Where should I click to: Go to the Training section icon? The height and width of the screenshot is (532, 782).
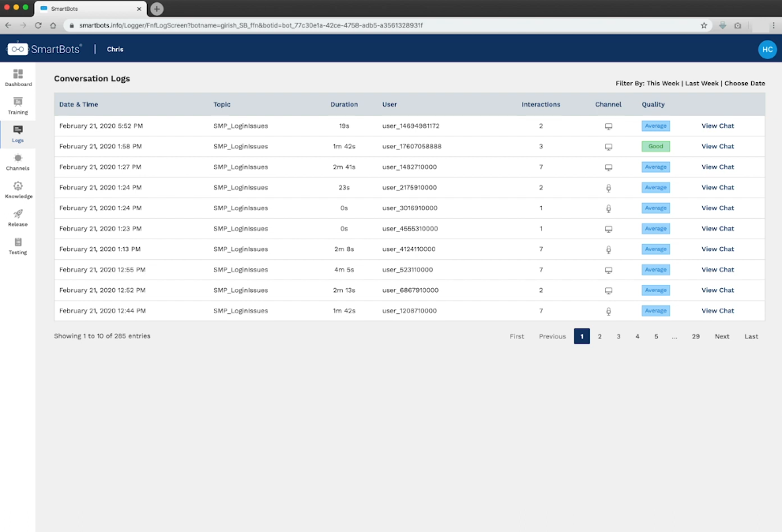point(18,102)
